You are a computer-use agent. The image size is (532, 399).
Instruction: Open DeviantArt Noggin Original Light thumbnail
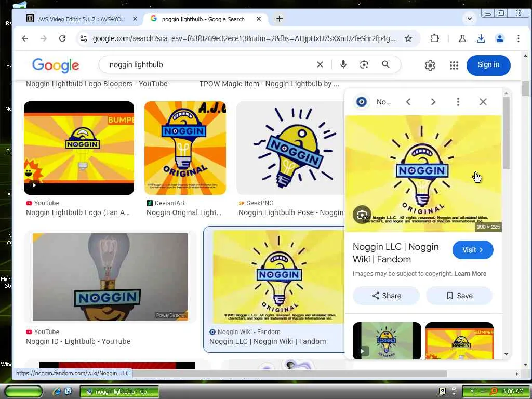(185, 148)
